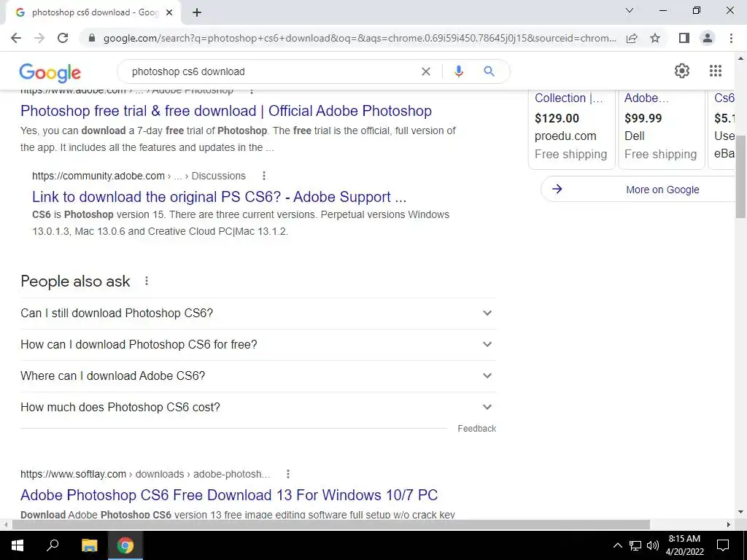Open the Windows notification center

(x=723, y=545)
